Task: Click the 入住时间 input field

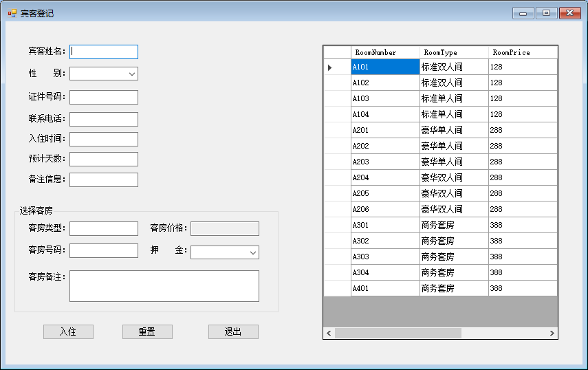Action: [x=104, y=139]
